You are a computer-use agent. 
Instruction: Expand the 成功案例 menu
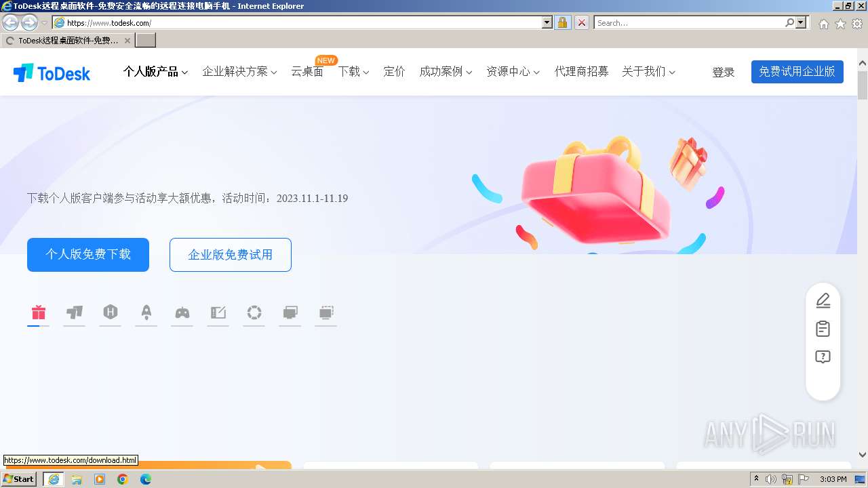click(446, 72)
